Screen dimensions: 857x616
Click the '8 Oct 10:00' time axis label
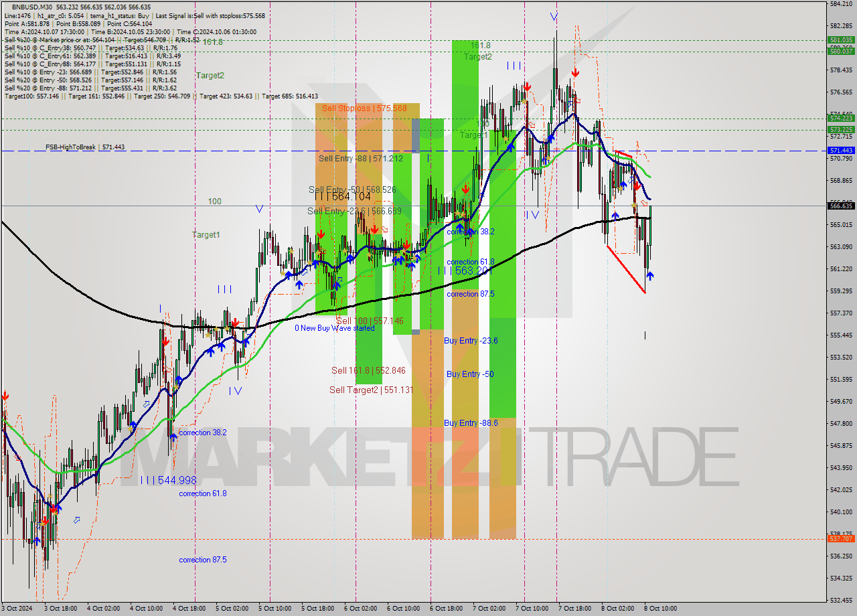pyautogui.click(x=659, y=609)
